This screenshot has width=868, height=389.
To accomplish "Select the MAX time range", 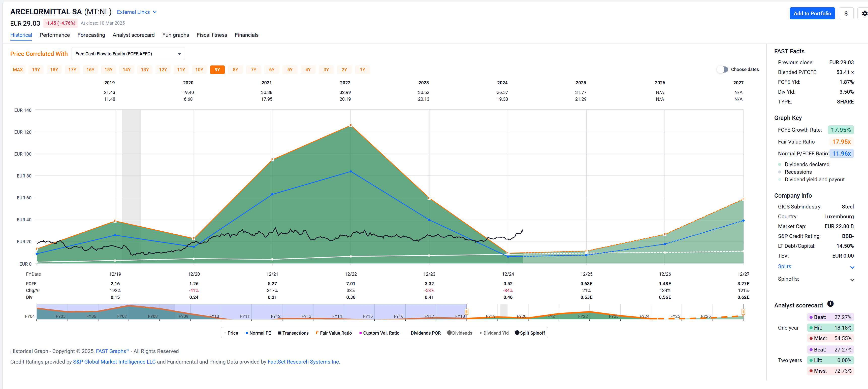I will [x=18, y=70].
